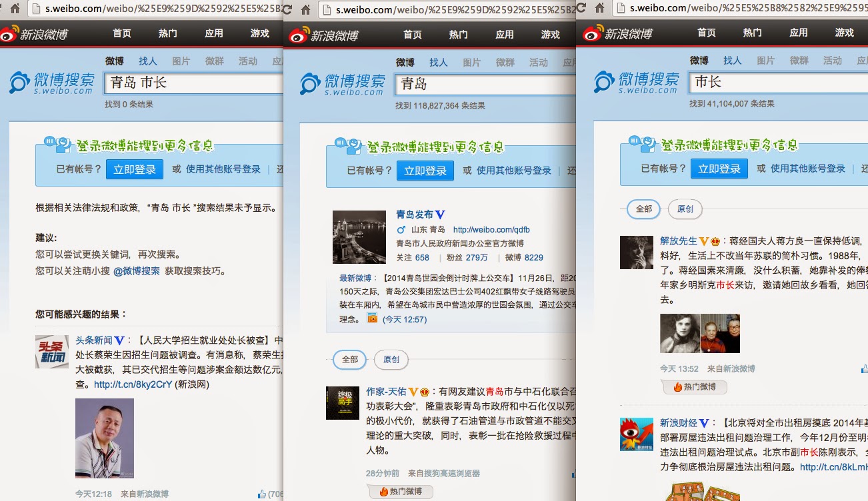Switch to the 微博 tab in the right window
868x501 pixels.
pos(699,61)
